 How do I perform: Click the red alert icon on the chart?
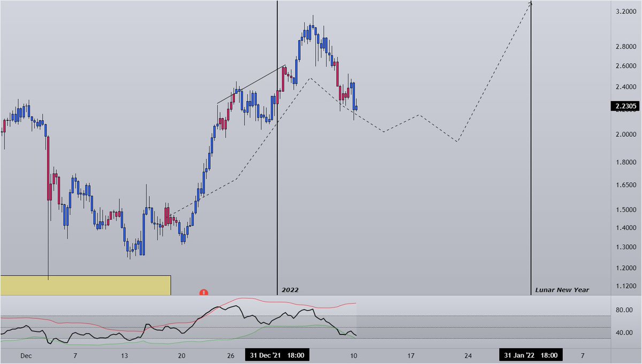click(x=204, y=292)
